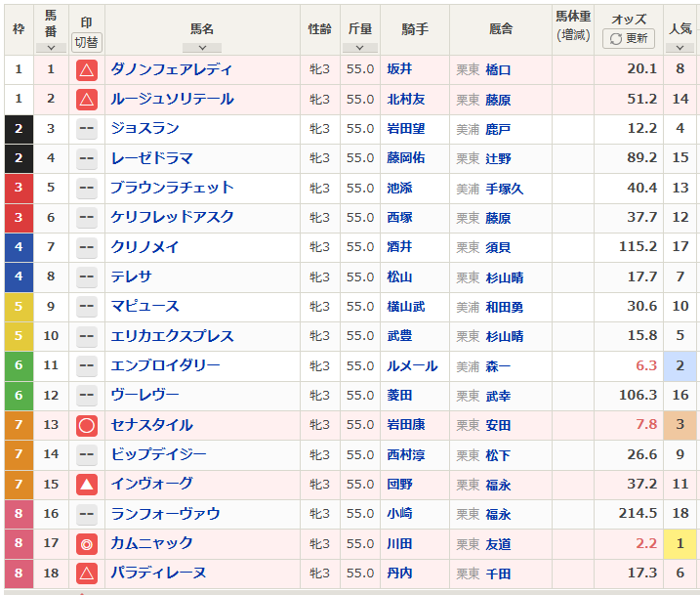The height and width of the screenshot is (595, 700).
Task: Open jockey ルメール's profile link
Action: 407,366
